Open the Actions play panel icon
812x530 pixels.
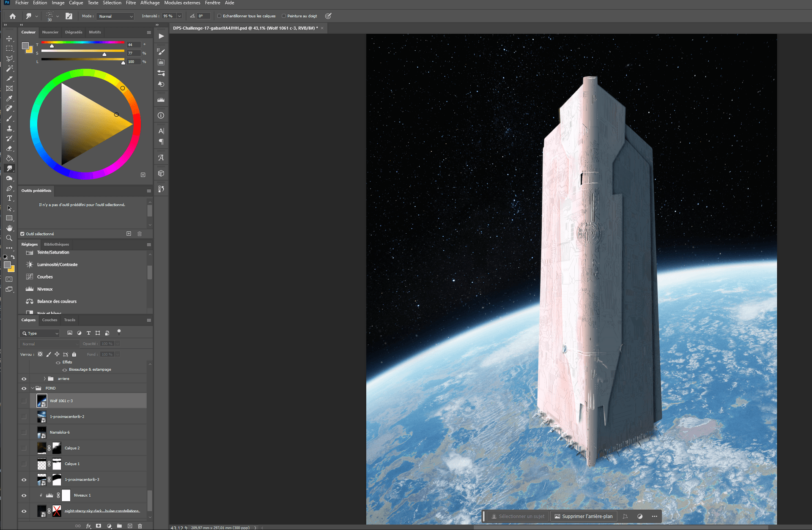pos(161,36)
